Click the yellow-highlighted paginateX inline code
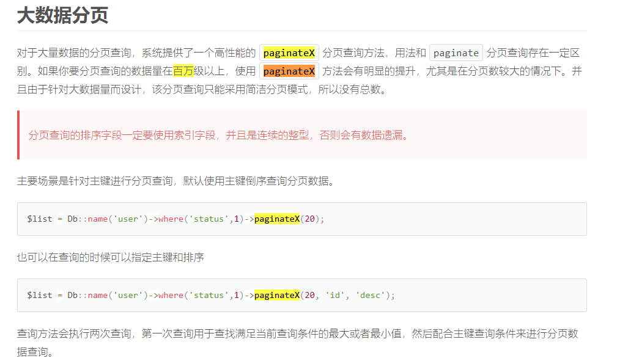 pyautogui.click(x=289, y=53)
